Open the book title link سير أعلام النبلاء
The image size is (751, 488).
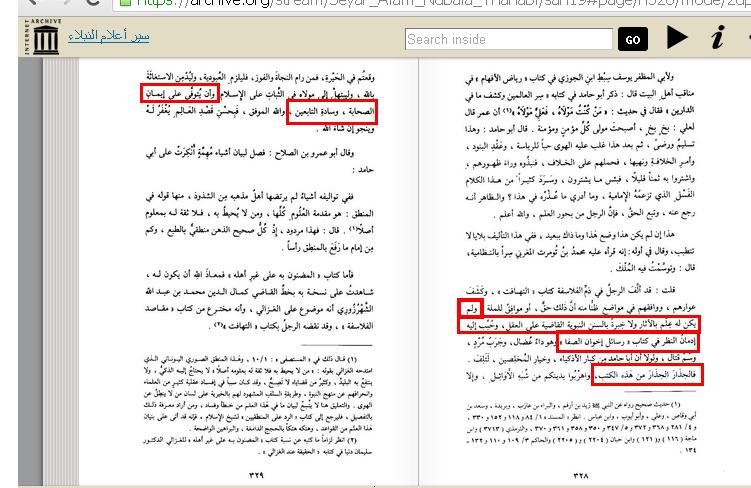109,36
